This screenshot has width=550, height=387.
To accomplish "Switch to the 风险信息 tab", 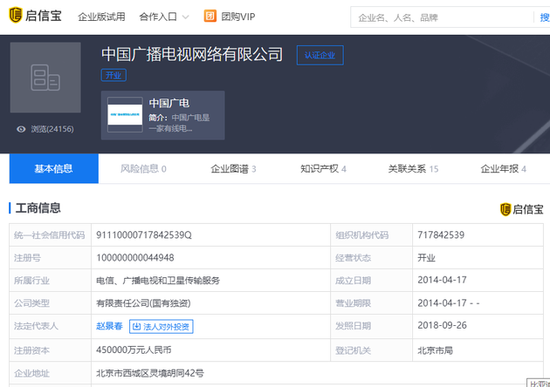I will 143,169.
